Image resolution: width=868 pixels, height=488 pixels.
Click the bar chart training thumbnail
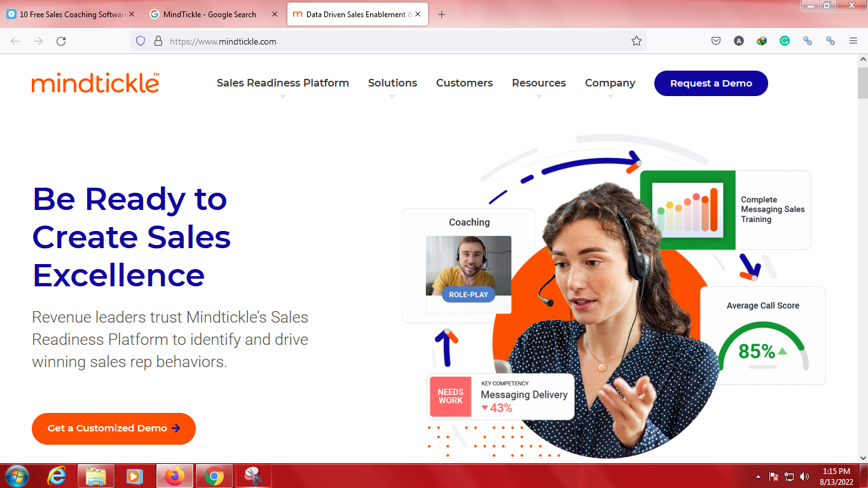[x=687, y=210]
